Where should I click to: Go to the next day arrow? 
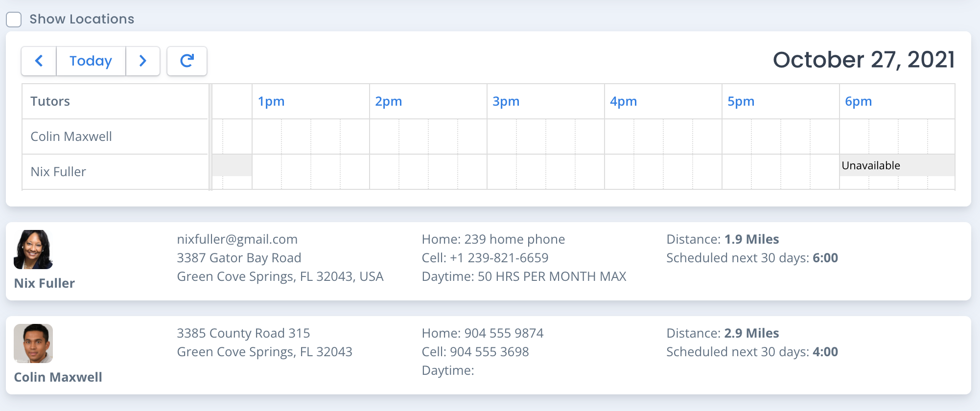coord(143,61)
